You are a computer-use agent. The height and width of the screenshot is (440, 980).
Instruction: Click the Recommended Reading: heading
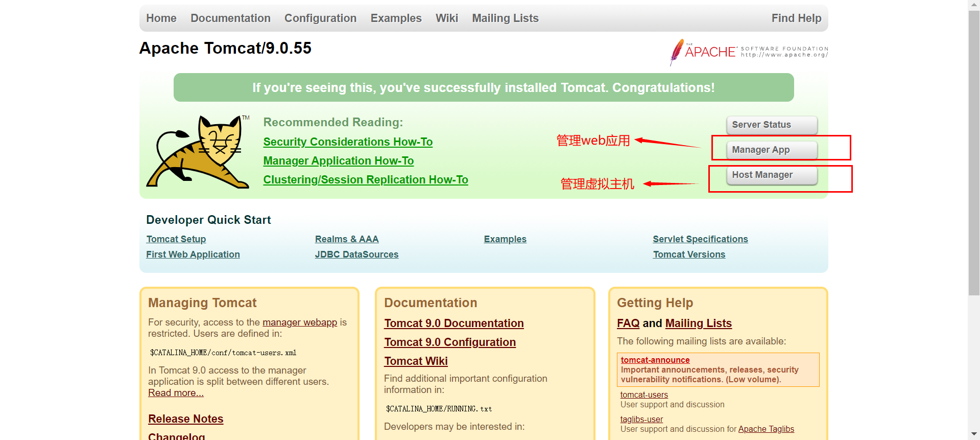tap(333, 123)
